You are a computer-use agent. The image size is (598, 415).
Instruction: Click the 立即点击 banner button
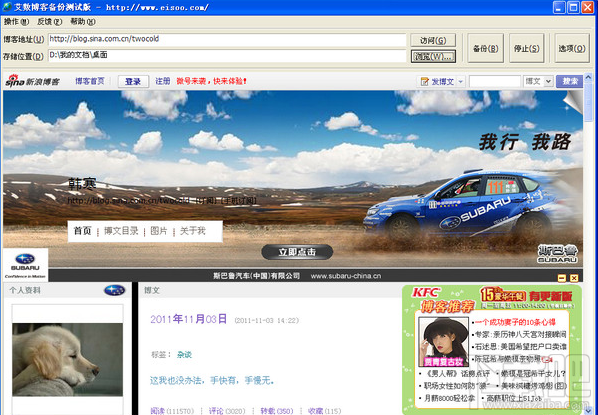[297, 252]
